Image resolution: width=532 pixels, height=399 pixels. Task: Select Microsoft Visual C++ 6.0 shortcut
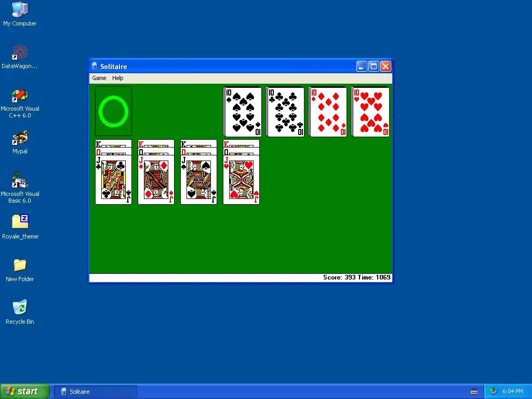point(20,103)
